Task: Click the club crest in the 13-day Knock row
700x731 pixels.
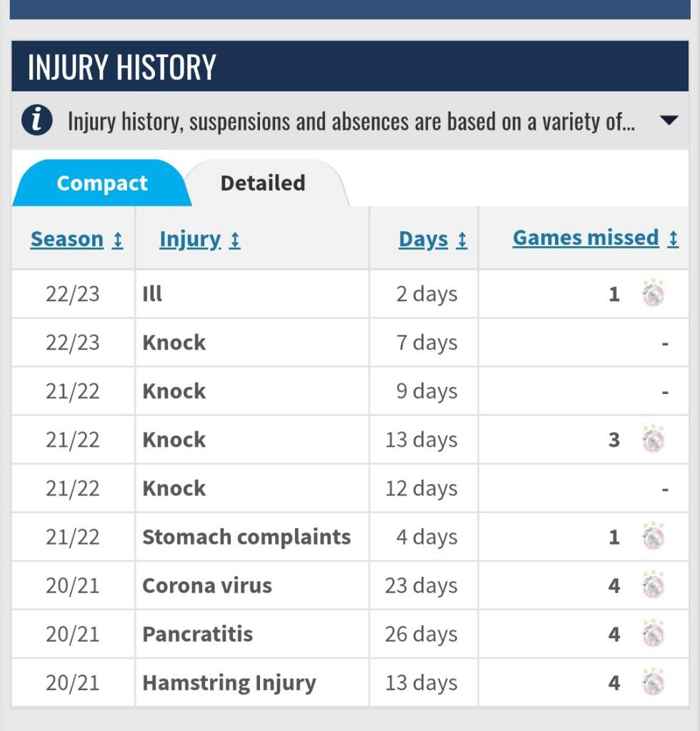Action: coord(653,440)
